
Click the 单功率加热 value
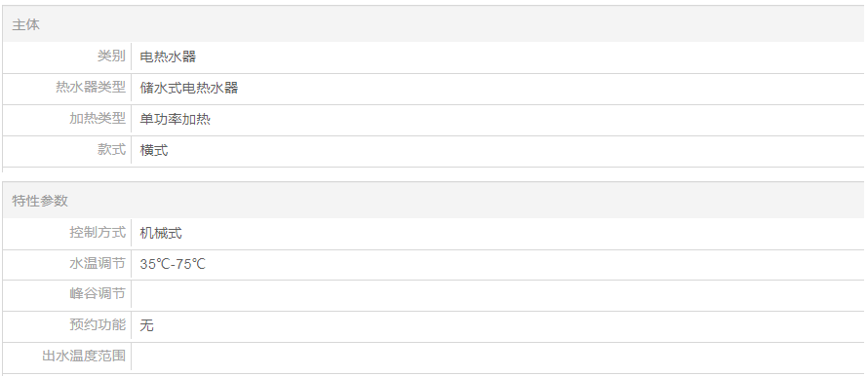[175, 119]
